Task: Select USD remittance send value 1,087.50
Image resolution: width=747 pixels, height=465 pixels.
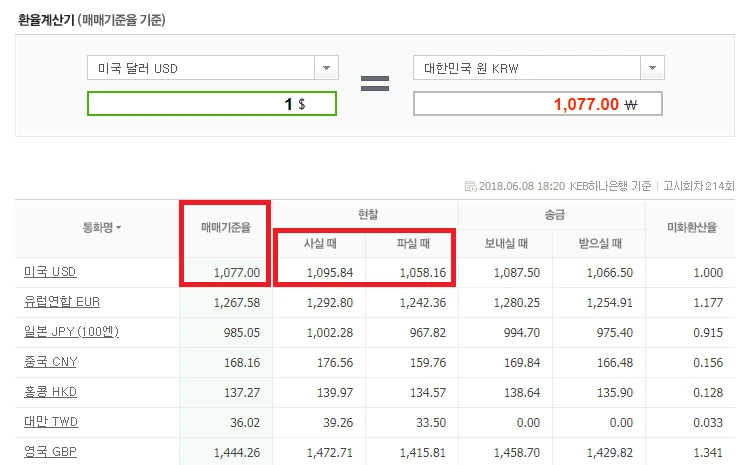Action: pyautogui.click(x=516, y=273)
